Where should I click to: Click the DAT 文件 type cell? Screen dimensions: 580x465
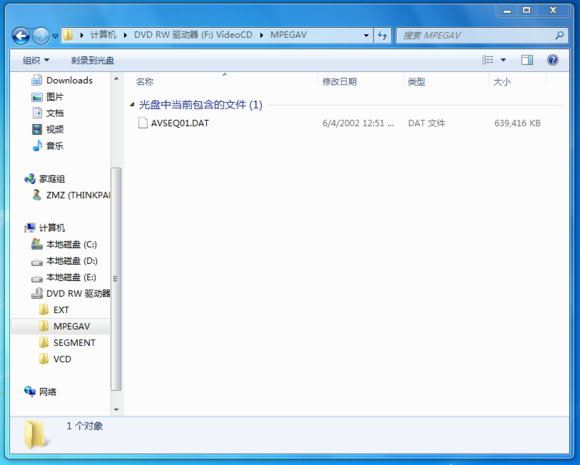[x=426, y=123]
